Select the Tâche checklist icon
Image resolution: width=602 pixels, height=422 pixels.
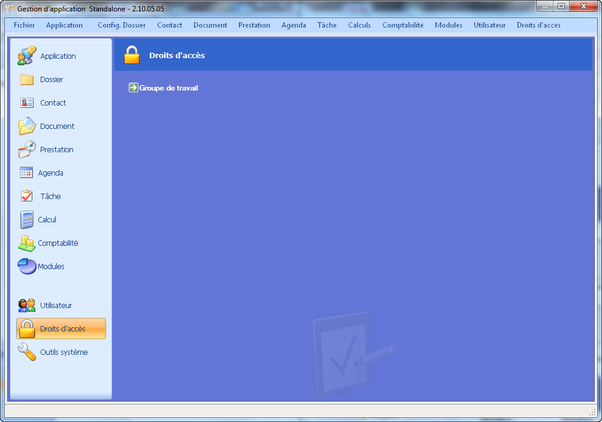tap(27, 196)
